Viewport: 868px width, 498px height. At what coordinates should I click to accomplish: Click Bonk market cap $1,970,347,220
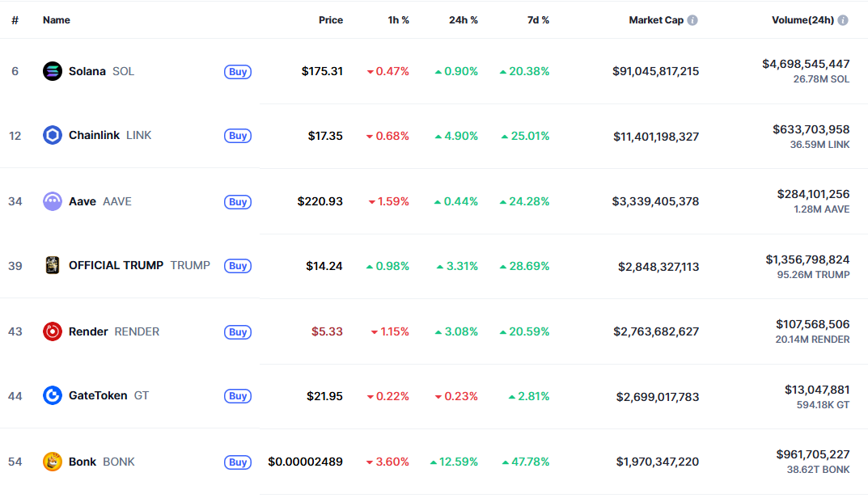658,462
